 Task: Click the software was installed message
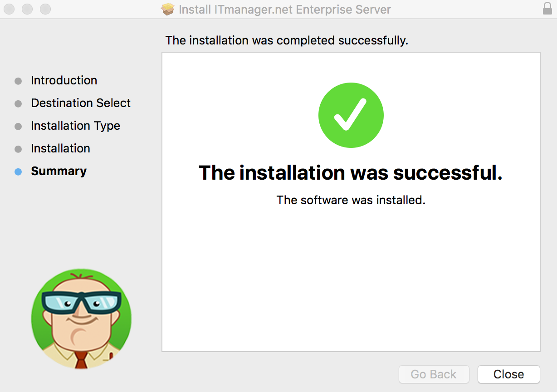tap(351, 200)
